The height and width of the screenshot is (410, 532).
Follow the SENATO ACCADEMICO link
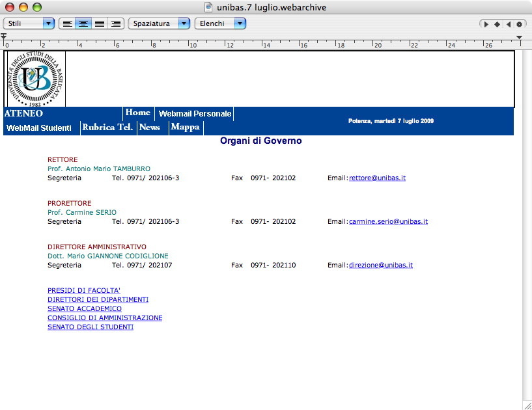click(85, 308)
